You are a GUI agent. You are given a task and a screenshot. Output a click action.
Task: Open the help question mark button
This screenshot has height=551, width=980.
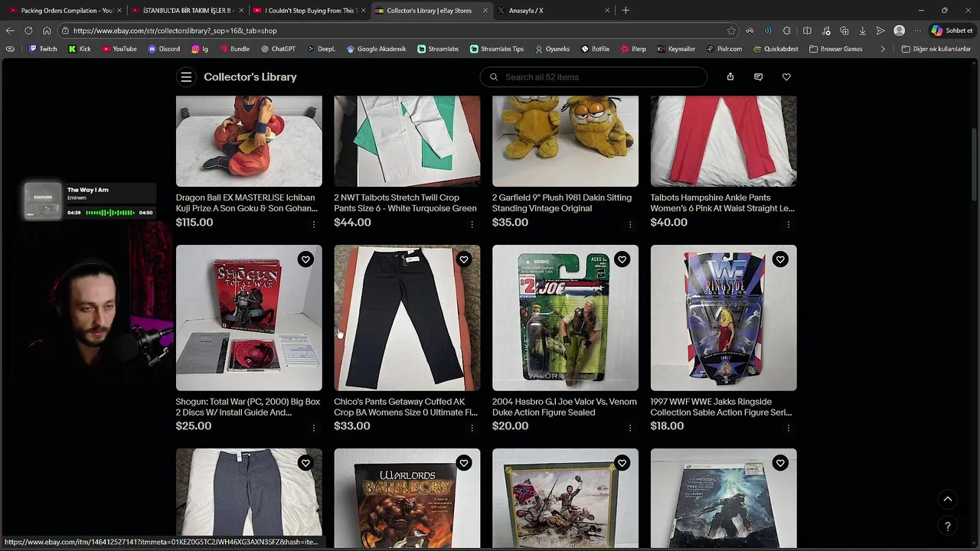[x=948, y=527]
